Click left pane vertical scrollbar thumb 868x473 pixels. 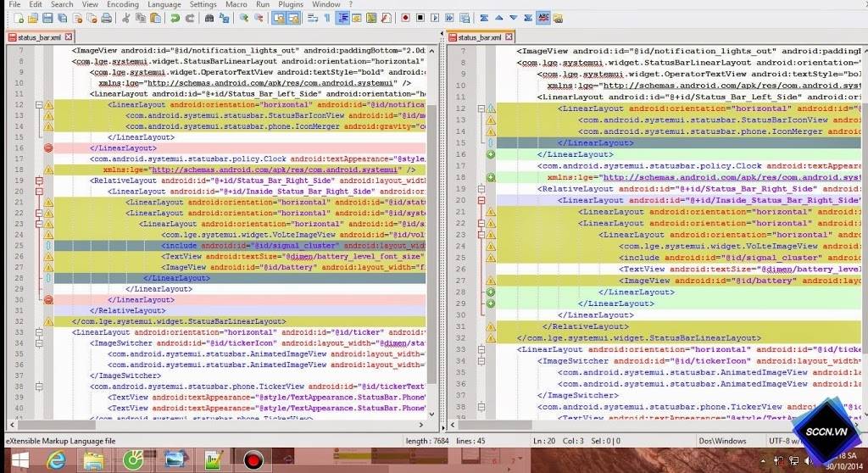click(431, 243)
